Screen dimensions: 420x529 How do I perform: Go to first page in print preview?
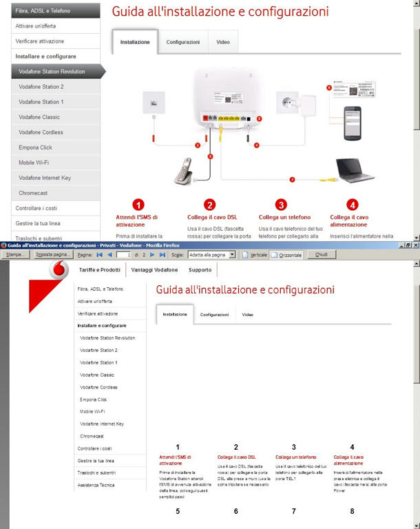100,255
